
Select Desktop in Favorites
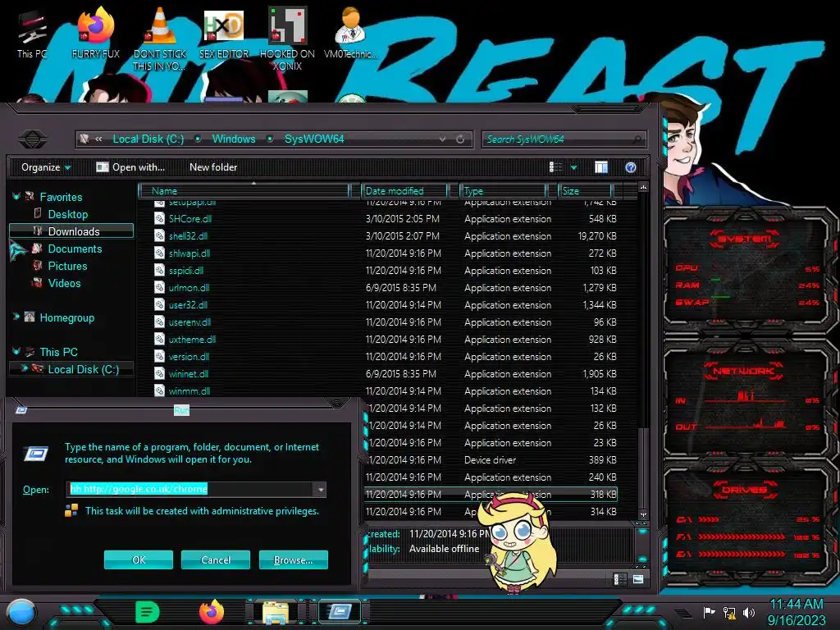coord(67,214)
